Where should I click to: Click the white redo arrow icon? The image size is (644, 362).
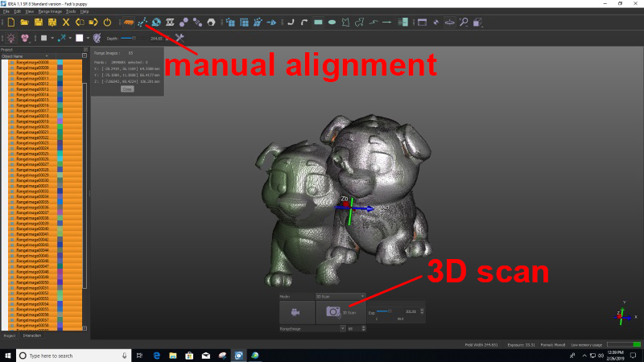pos(304,23)
